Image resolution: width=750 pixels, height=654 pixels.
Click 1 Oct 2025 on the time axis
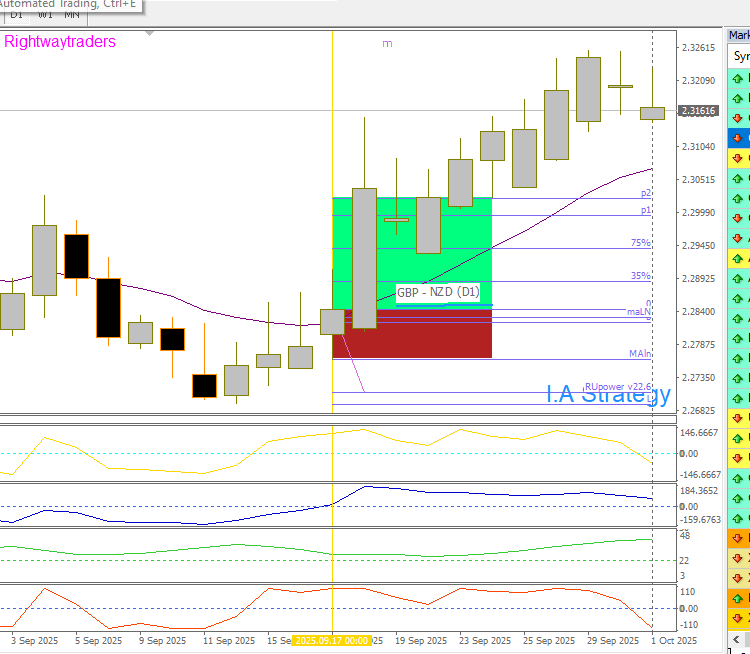[673, 640]
